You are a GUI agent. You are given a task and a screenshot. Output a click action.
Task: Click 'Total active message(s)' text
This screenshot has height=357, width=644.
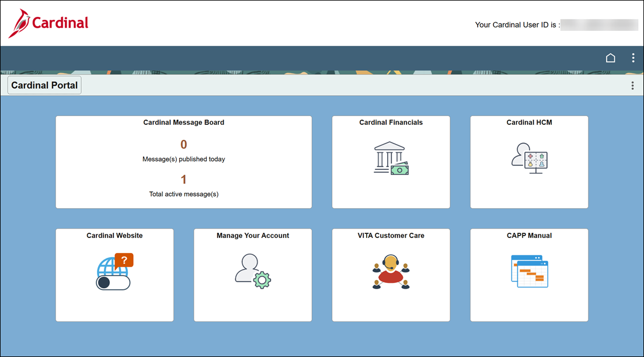183,194
